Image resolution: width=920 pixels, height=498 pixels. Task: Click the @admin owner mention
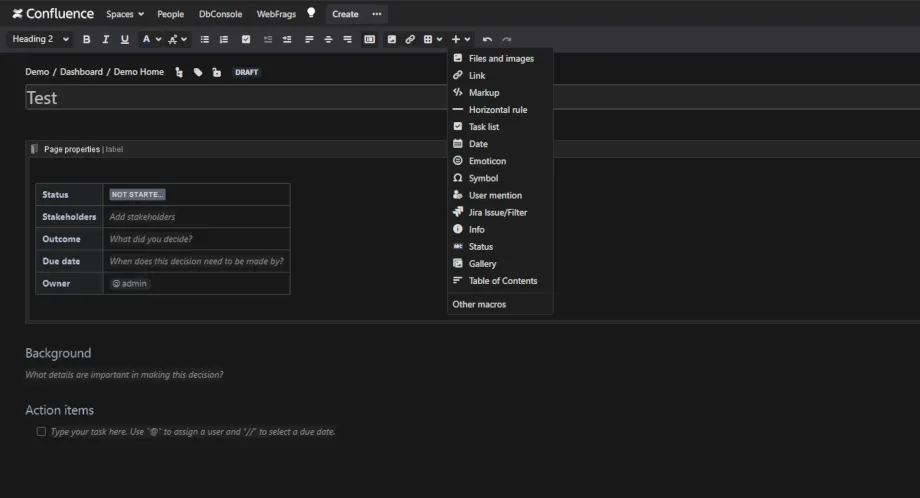[130, 283]
